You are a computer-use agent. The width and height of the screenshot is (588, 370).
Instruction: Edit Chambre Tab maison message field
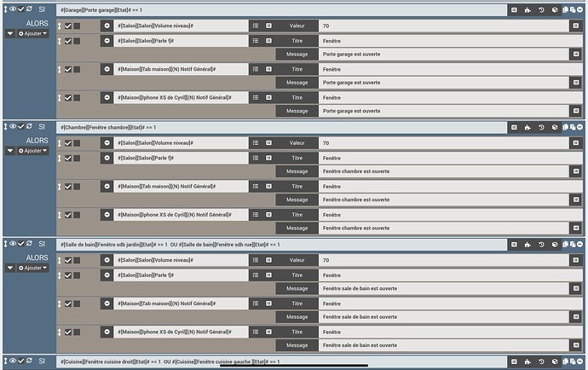444,200
